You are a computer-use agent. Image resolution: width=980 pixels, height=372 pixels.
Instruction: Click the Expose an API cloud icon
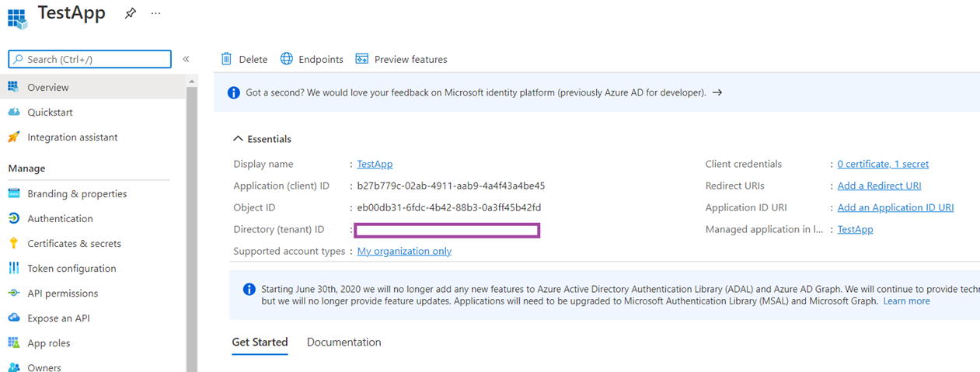click(14, 318)
